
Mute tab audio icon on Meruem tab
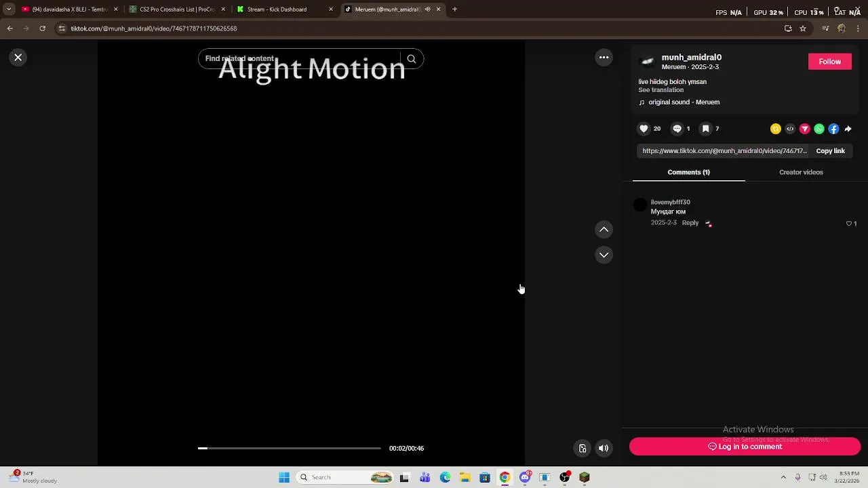[x=427, y=9]
